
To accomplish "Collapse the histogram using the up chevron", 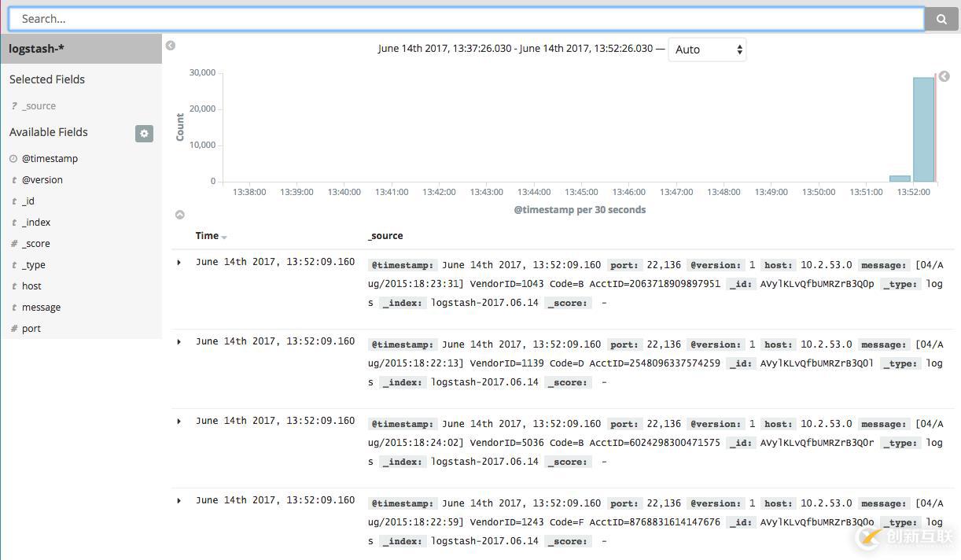I will coord(179,214).
